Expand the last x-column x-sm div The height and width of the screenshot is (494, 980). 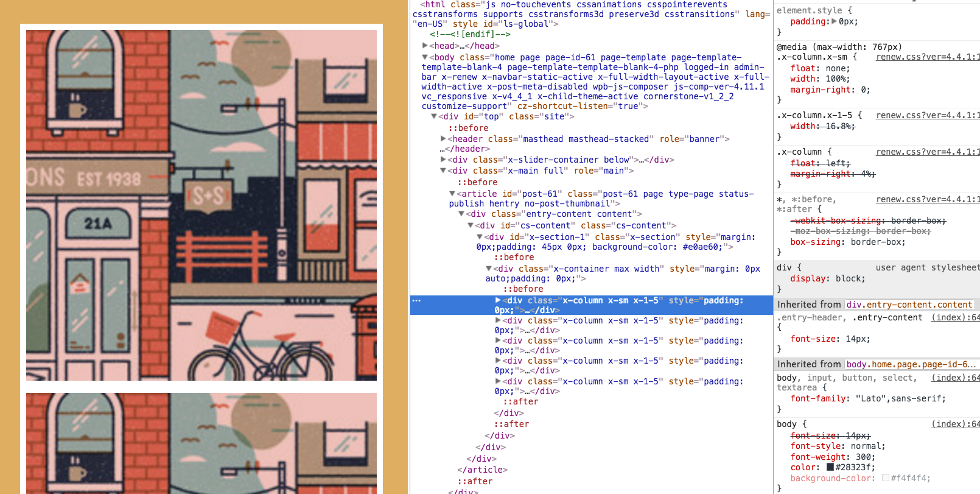[498, 381]
